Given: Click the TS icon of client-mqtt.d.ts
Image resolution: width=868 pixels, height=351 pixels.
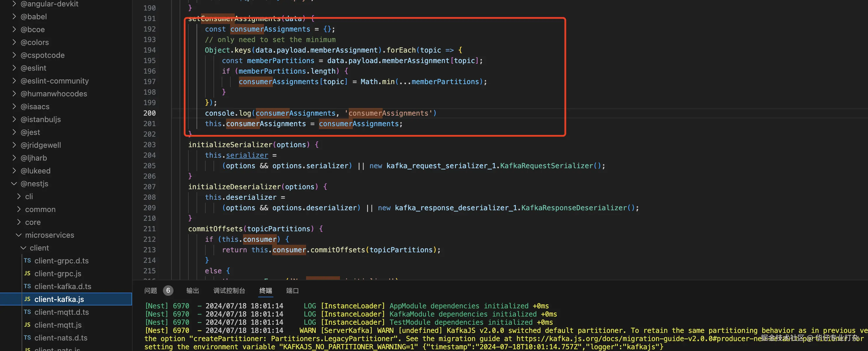Looking at the screenshot, I should pos(27,312).
